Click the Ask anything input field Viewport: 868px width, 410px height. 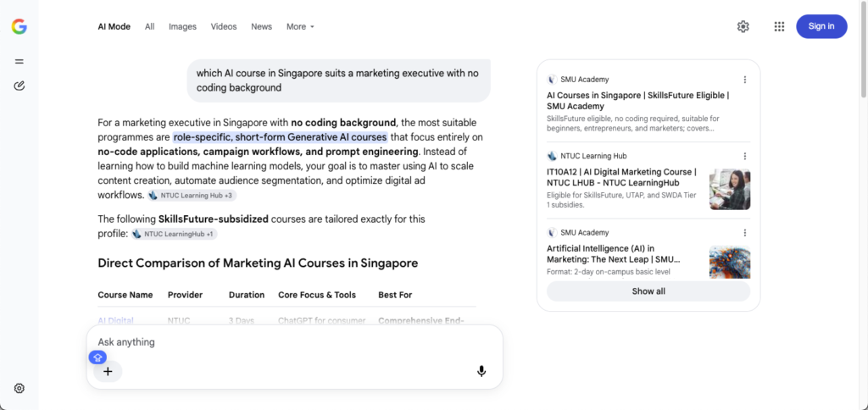(294, 342)
